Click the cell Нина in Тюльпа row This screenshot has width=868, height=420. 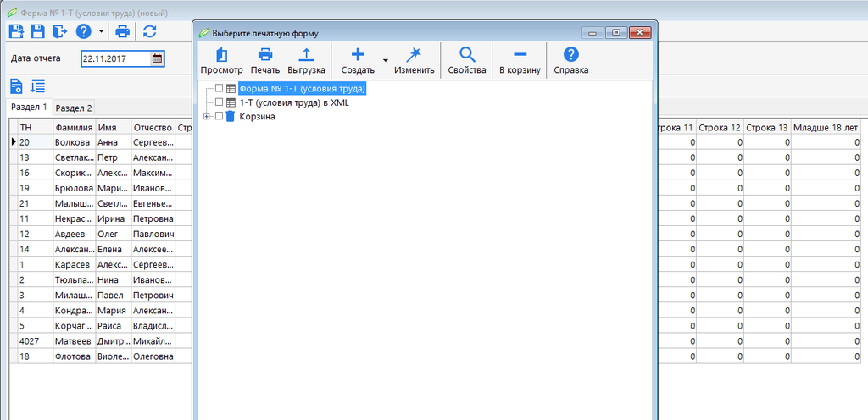click(114, 279)
